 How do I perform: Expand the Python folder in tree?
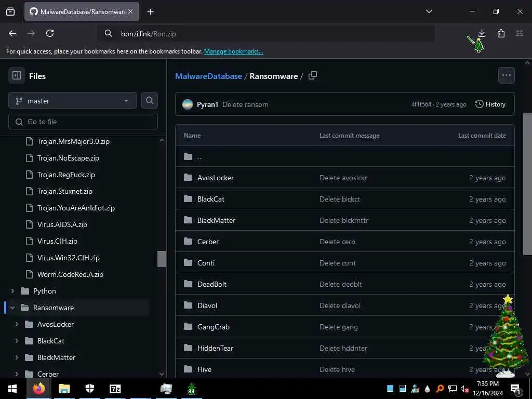coord(12,291)
